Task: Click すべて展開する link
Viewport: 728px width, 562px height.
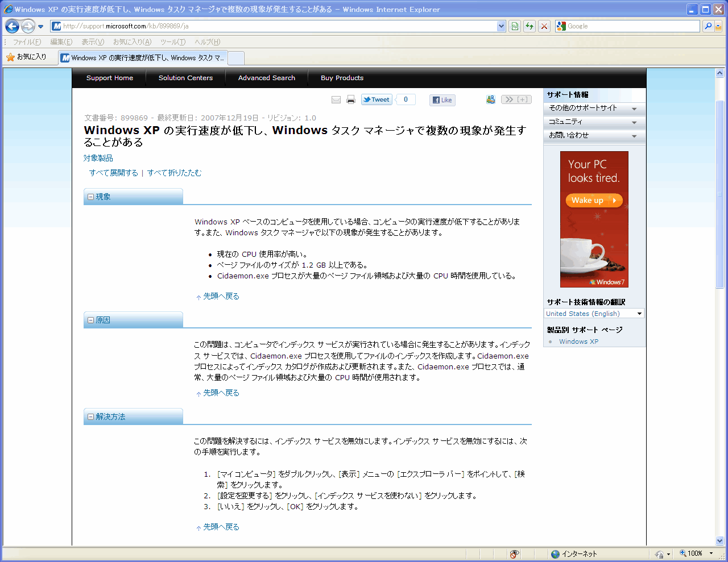Action: (x=114, y=173)
